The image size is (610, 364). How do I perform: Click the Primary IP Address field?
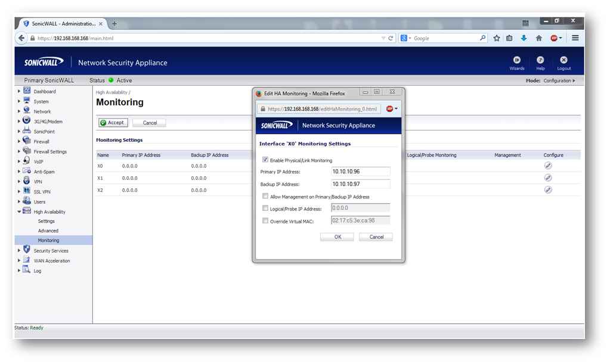point(360,172)
